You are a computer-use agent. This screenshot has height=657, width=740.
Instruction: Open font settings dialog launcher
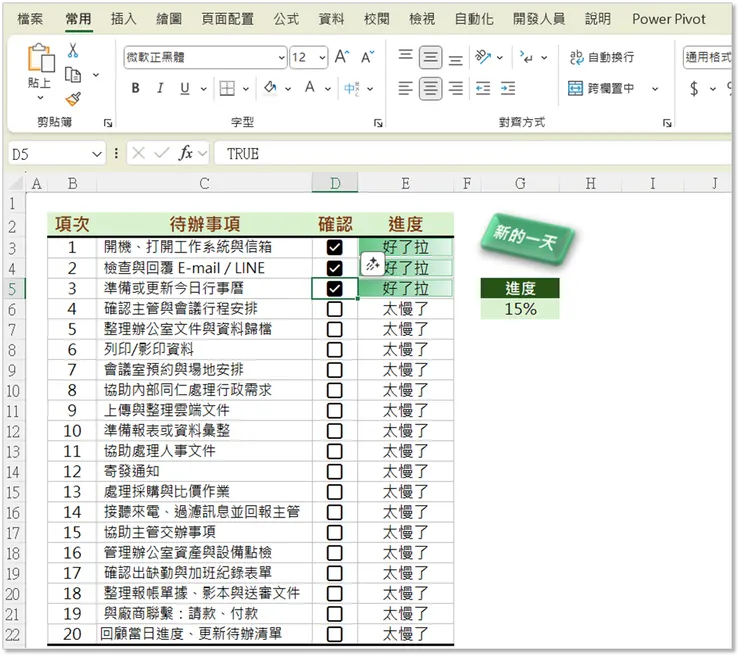point(378,123)
